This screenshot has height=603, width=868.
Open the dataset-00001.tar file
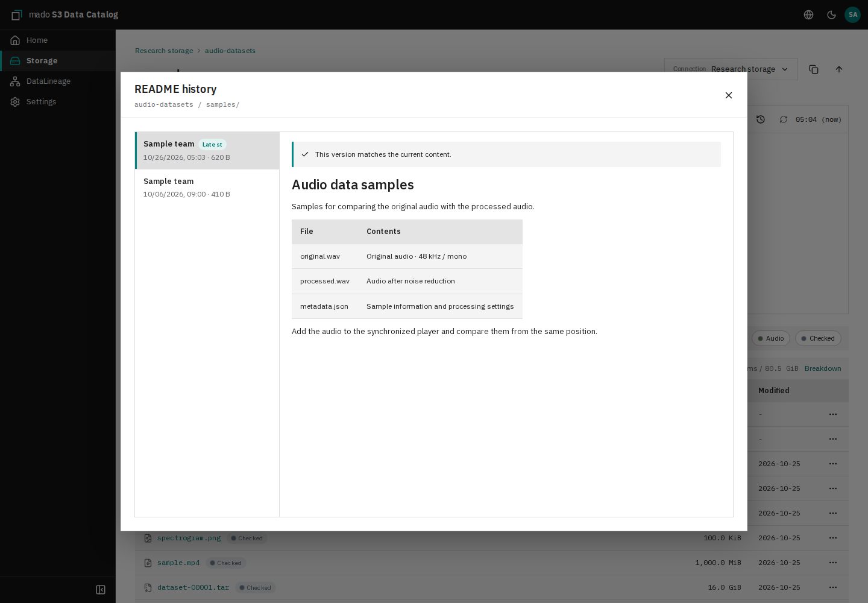click(x=193, y=587)
